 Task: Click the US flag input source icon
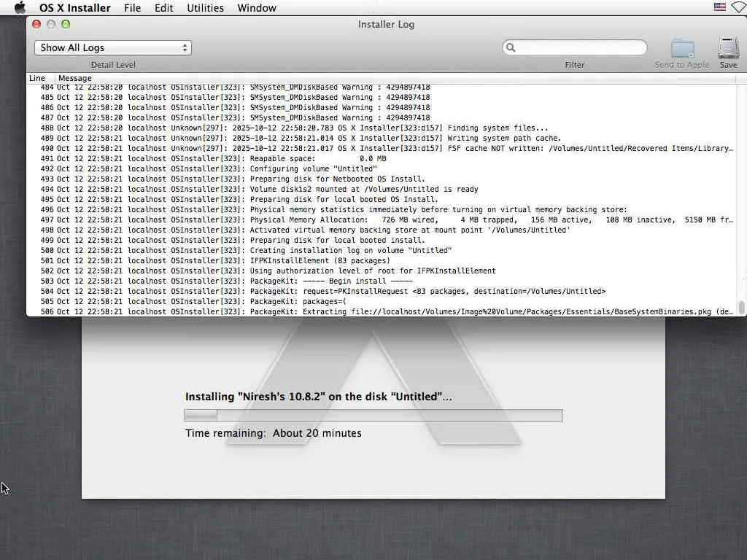[720, 7]
